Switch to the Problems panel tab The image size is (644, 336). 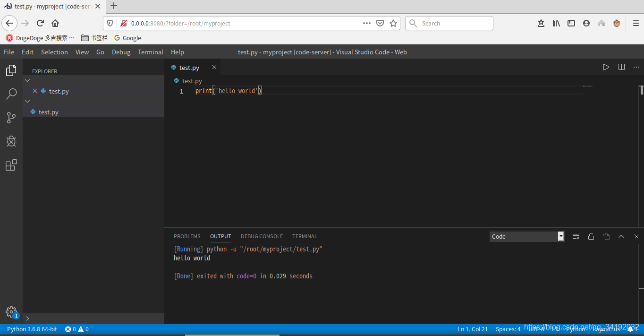click(187, 236)
